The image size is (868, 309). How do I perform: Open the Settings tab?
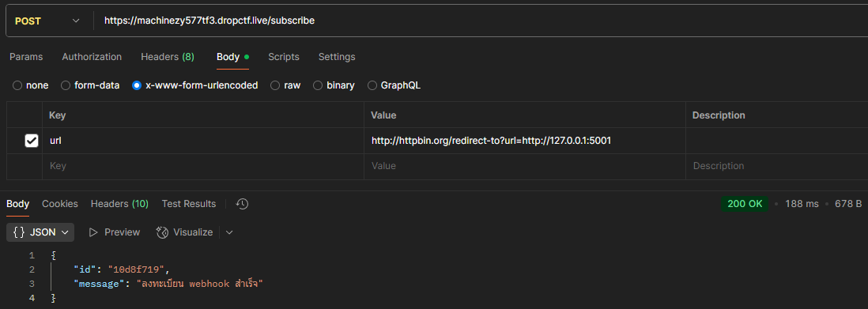pyautogui.click(x=337, y=56)
